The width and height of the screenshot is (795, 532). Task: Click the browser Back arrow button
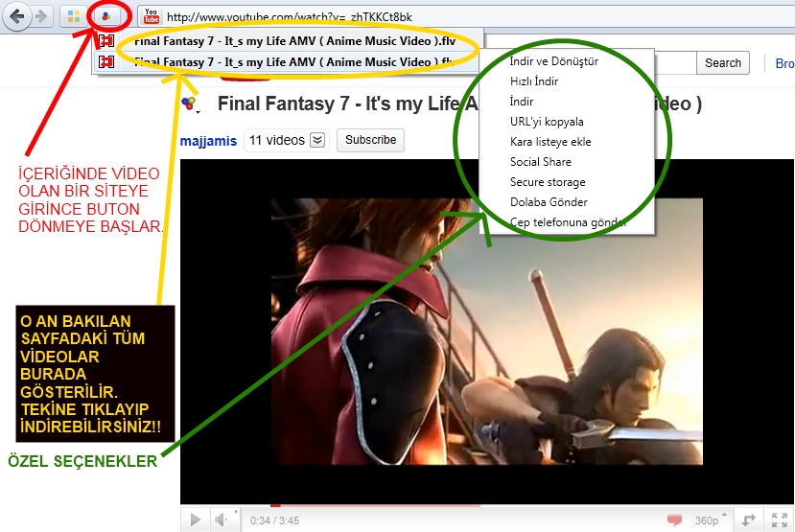[x=17, y=16]
